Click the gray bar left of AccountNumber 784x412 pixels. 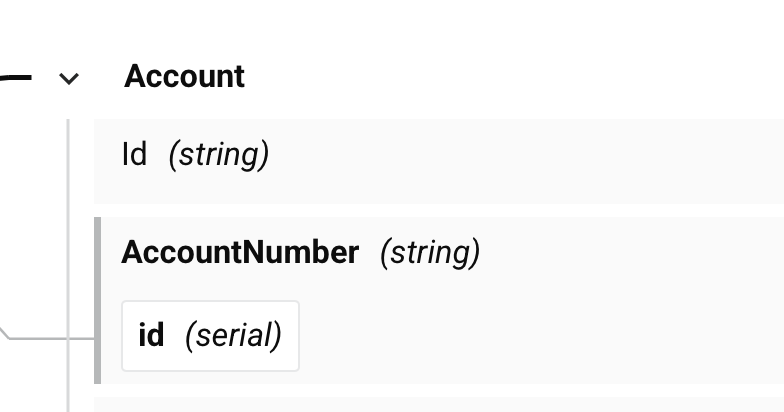click(98, 300)
